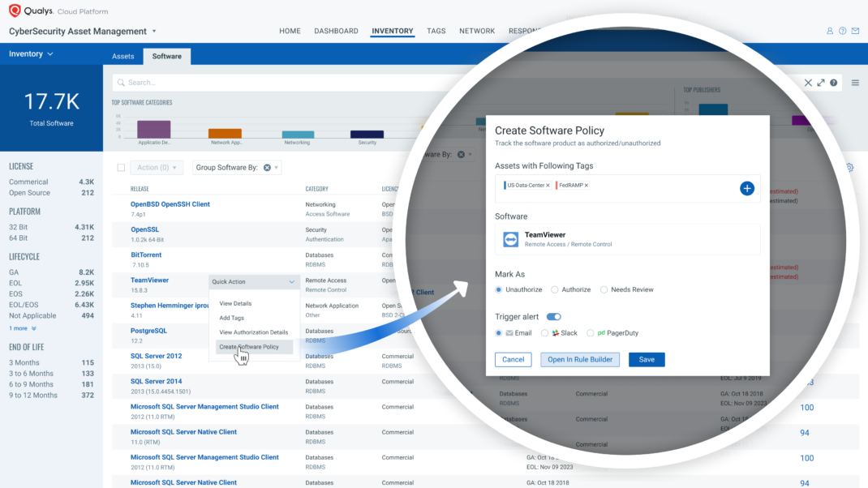This screenshot has width=868, height=488.
Task: Open search help icon beside expand arrows
Action: click(834, 83)
